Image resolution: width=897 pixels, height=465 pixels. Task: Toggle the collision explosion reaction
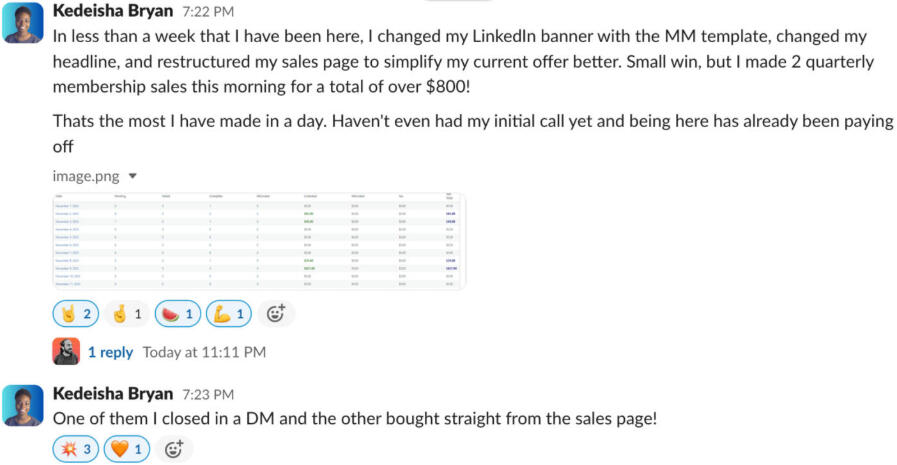[x=75, y=449]
